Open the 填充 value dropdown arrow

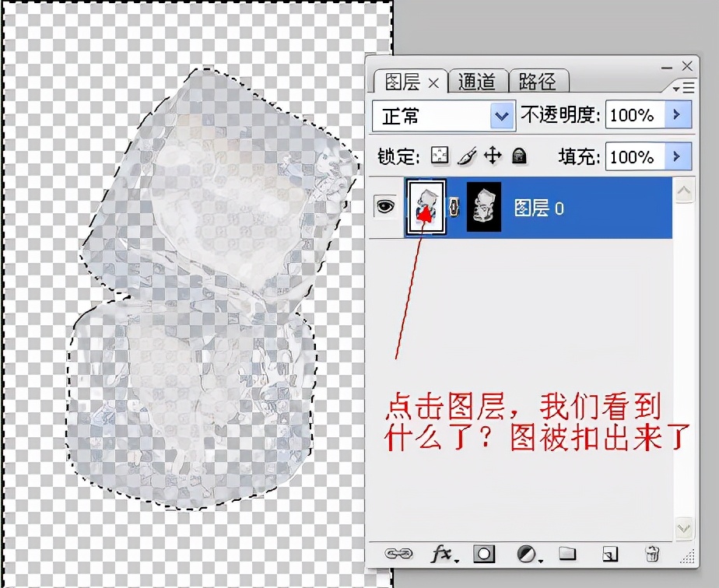point(679,157)
